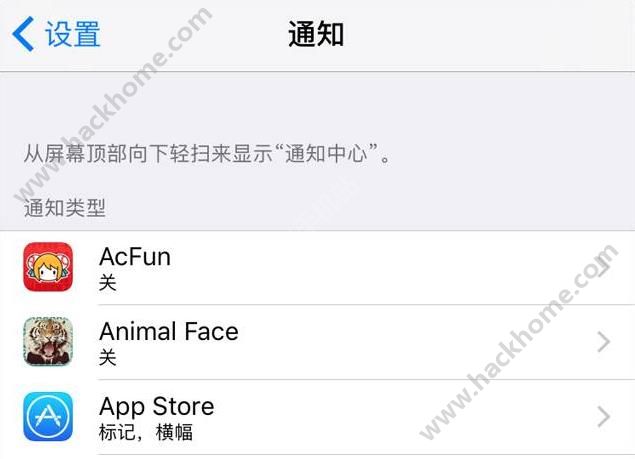Tap the Animal Face tiger icon
The height and width of the screenshot is (459, 635).
pyautogui.click(x=48, y=342)
